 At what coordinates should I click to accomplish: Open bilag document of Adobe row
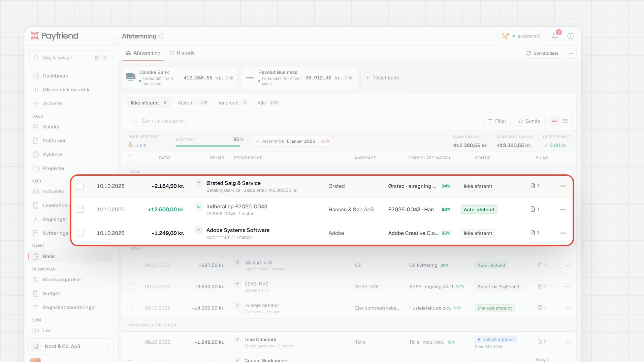534,233
